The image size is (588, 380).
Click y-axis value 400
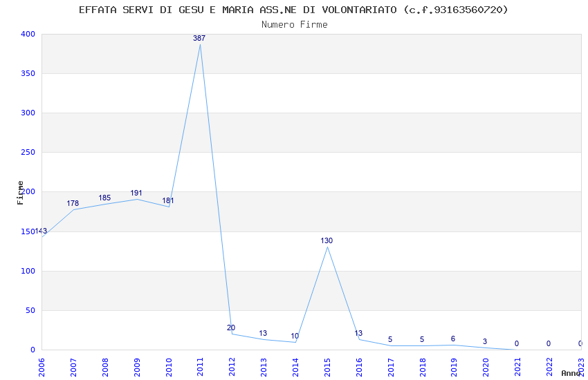click(x=28, y=34)
